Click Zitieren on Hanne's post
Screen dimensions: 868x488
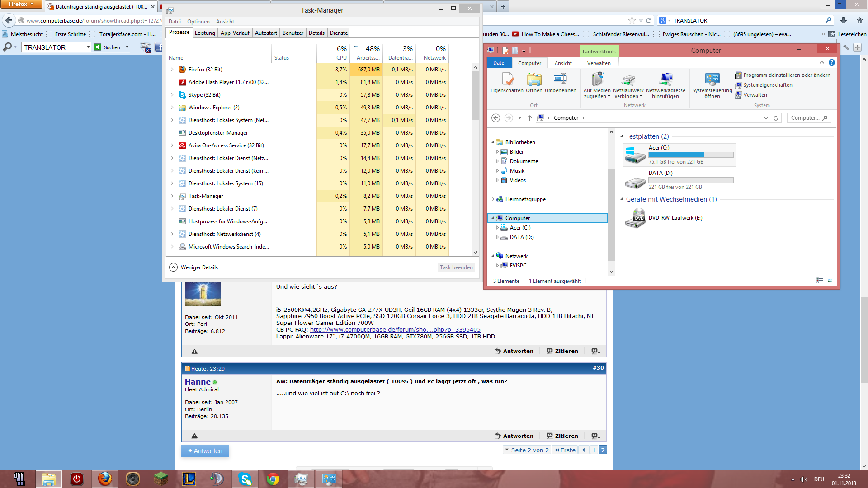coord(562,436)
